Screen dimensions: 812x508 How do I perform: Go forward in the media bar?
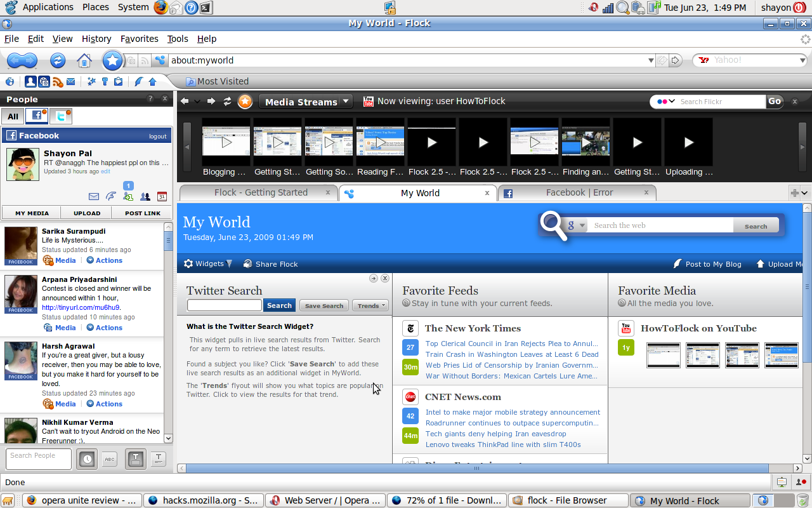212,101
